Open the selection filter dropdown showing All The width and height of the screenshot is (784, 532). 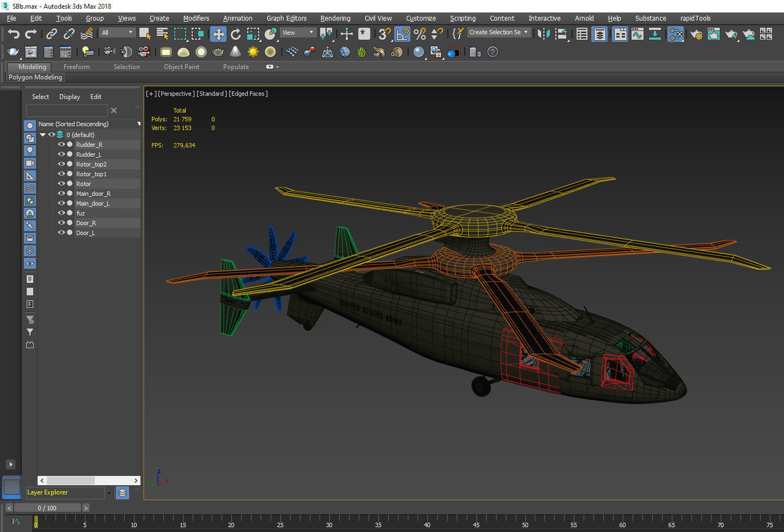(x=116, y=32)
